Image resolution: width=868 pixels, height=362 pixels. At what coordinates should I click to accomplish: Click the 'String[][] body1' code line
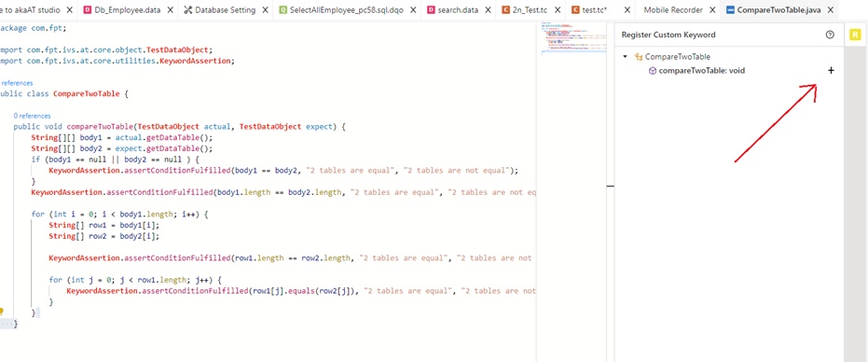click(x=122, y=137)
